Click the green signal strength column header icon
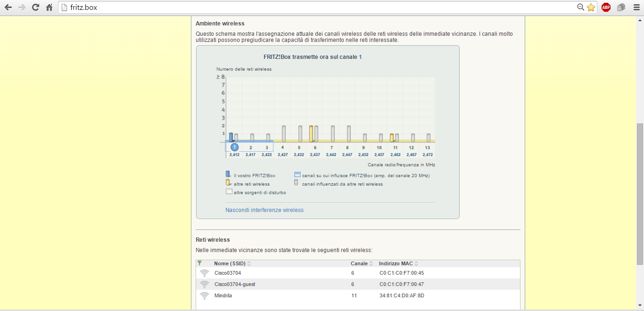This screenshot has width=644, height=311. point(200,263)
